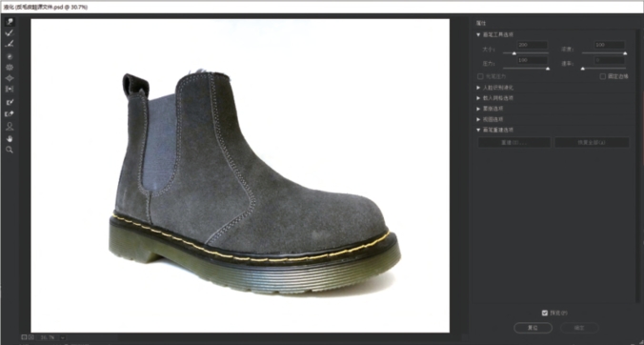The image size is (644, 345).
Task: Select the Freeze Mask tool
Action: point(10,102)
